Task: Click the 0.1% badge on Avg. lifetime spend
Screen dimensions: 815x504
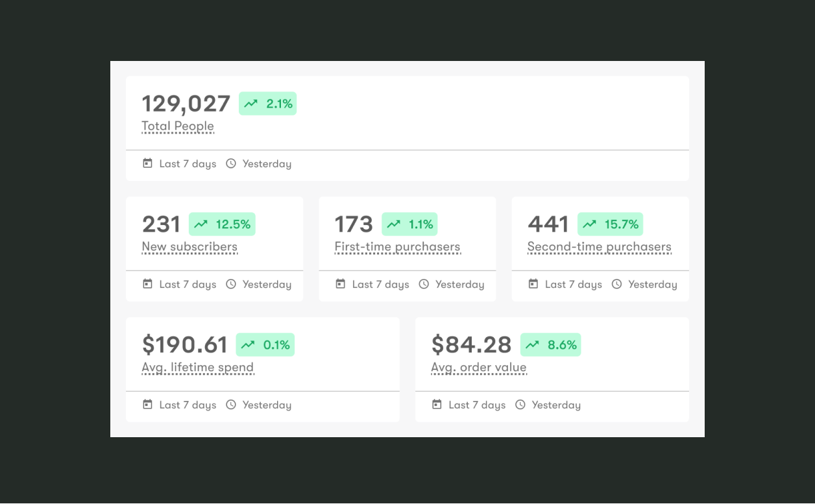Action: click(265, 344)
